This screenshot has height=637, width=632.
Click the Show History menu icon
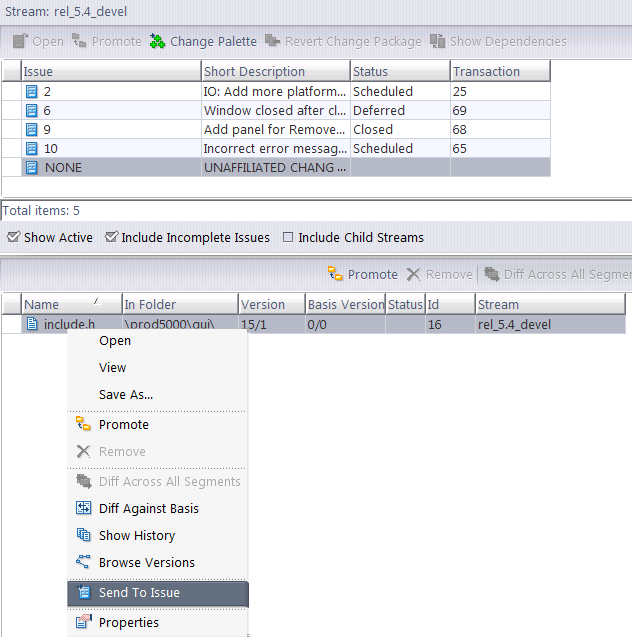(x=84, y=535)
